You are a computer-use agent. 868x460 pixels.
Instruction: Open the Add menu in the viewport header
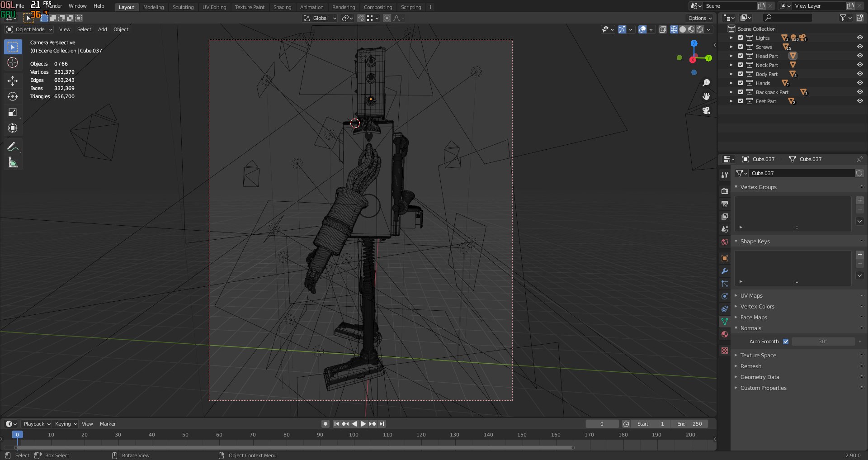102,29
